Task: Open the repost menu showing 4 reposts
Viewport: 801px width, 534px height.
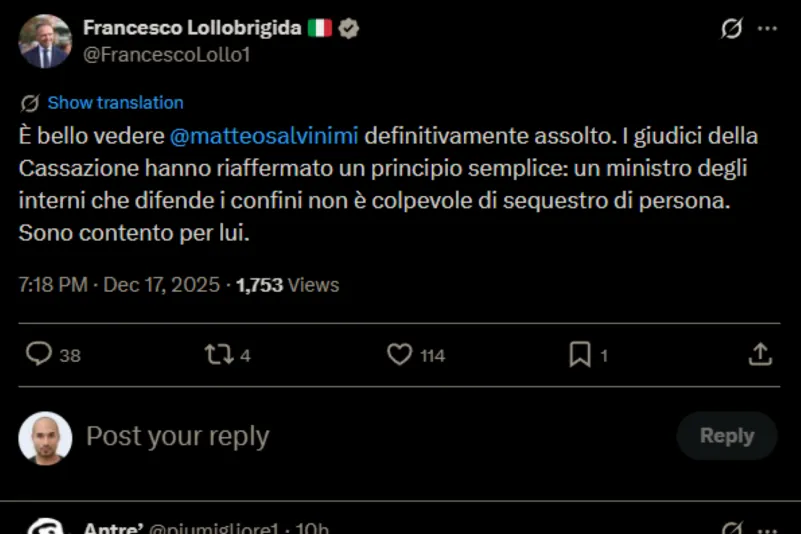Action: click(218, 354)
